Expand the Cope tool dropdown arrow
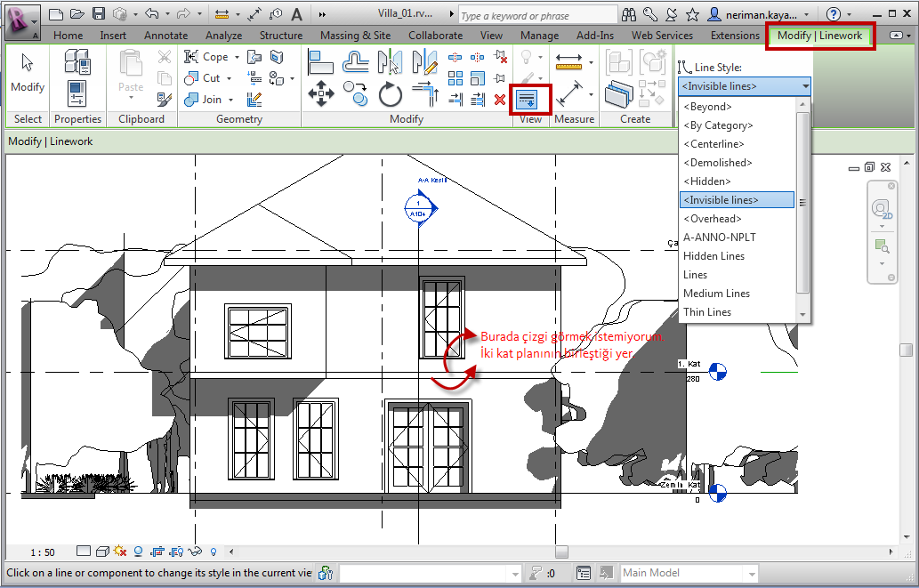 pos(237,57)
